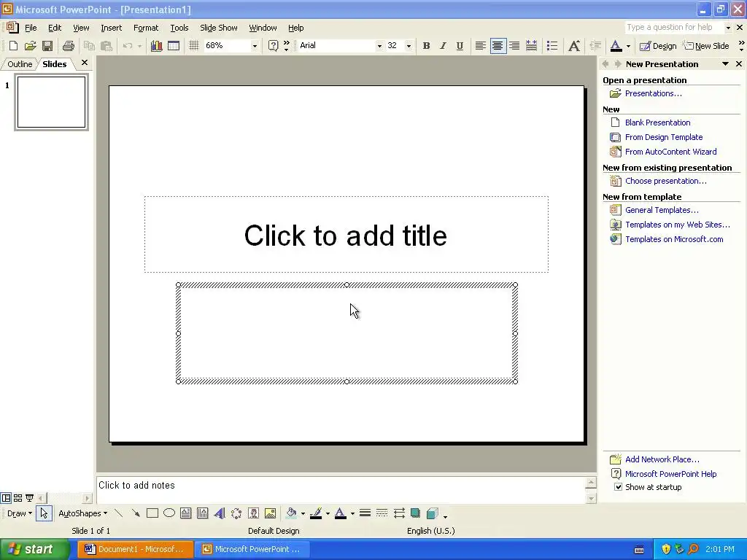Insert diagram or organization chart
Image resolution: width=747 pixels, height=560 pixels.
coord(236,513)
